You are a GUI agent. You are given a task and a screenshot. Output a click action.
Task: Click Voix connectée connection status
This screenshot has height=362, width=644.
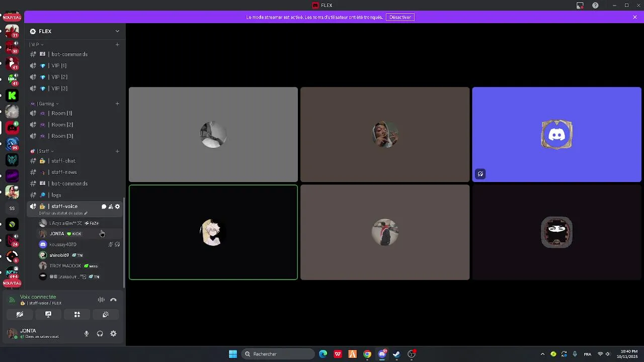click(x=38, y=297)
